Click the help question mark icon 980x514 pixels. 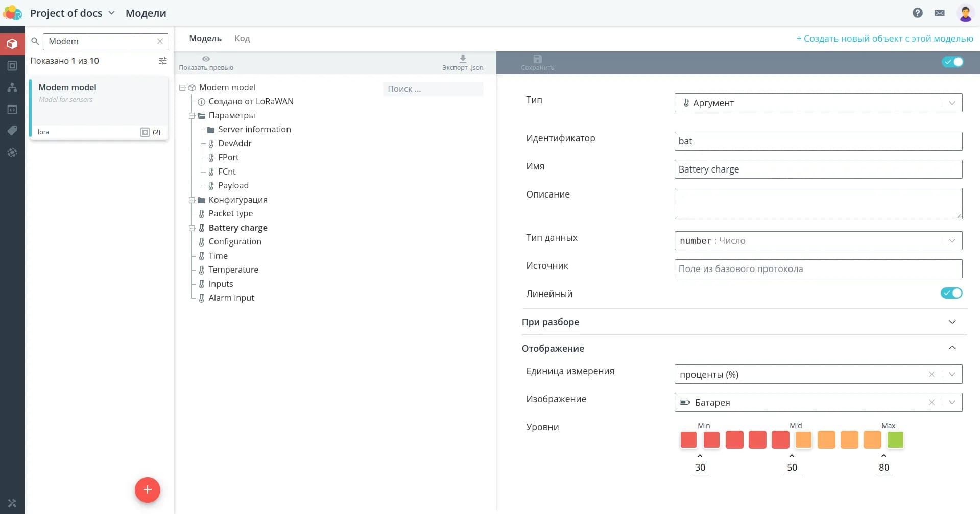[x=917, y=13]
